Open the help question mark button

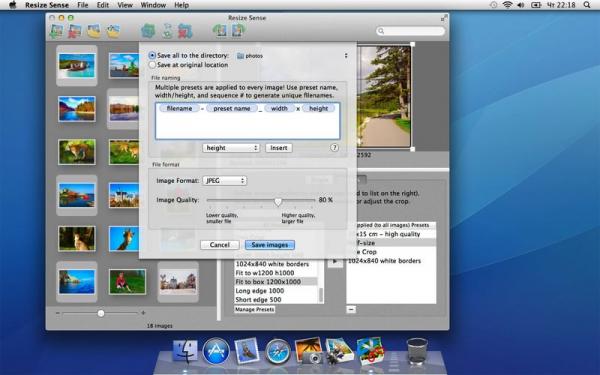click(334, 148)
